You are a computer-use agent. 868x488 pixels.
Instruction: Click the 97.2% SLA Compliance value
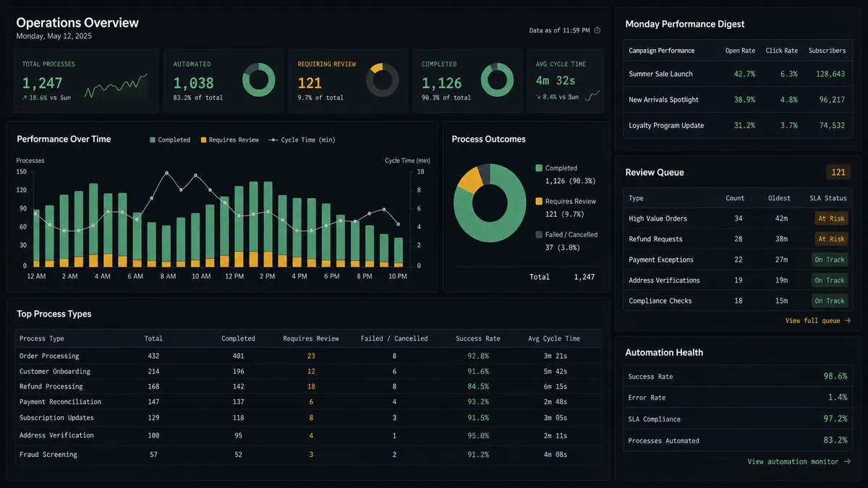click(835, 419)
